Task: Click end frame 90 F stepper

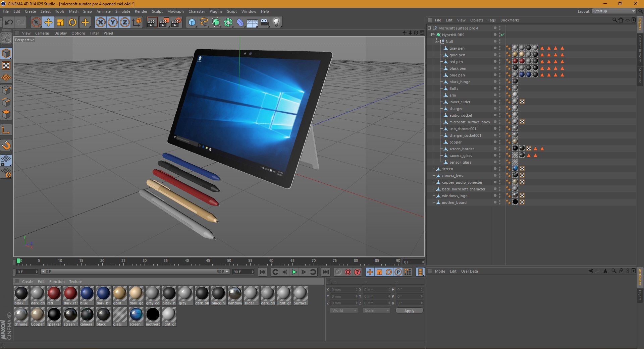Action: [x=253, y=272]
